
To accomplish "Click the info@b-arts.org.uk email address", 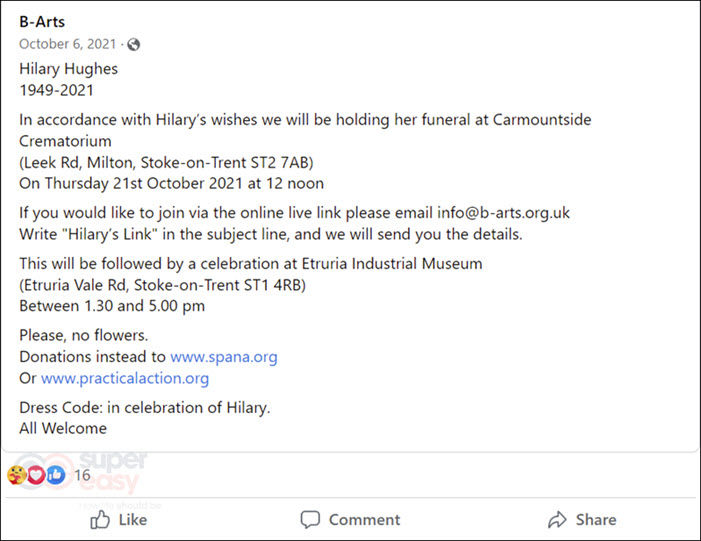I will click(x=503, y=212).
